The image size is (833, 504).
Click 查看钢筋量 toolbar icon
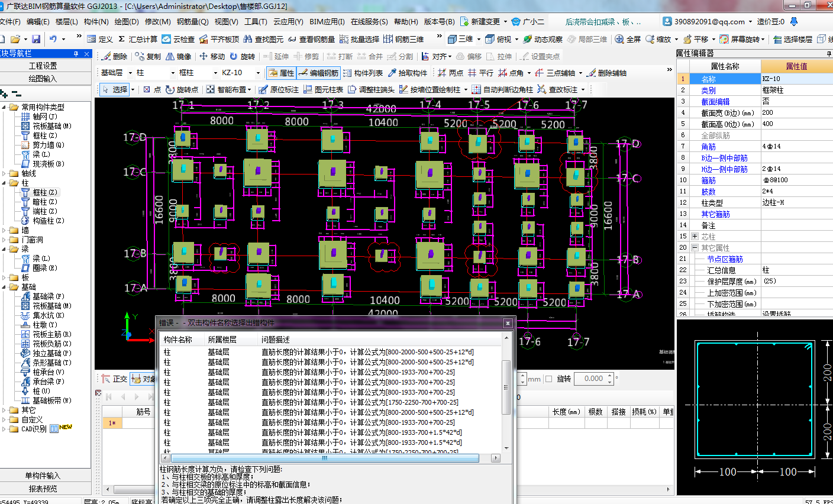292,39
